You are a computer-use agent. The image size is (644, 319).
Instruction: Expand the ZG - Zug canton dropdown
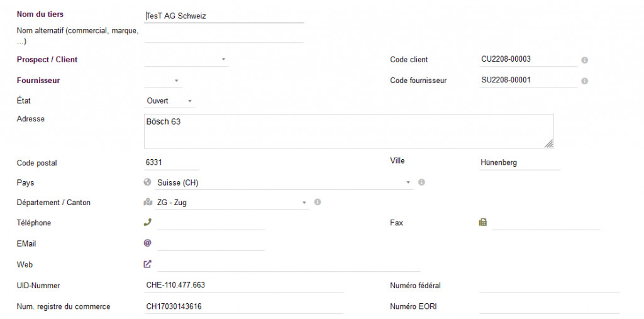coord(231,203)
